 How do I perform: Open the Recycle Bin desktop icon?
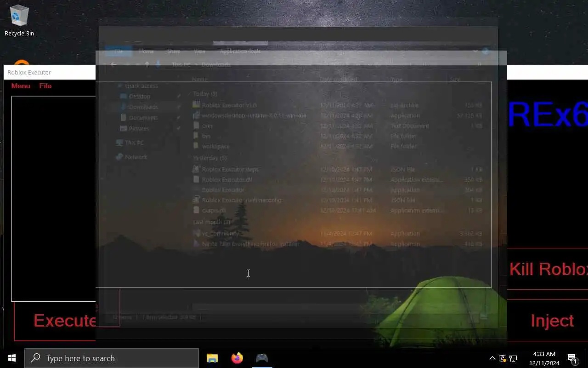19,21
